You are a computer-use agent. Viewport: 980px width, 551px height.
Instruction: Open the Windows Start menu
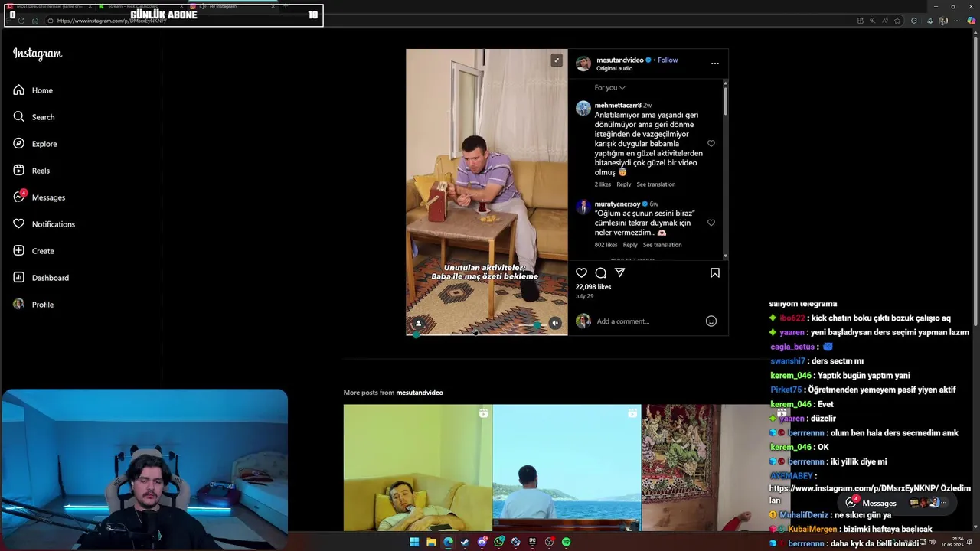click(x=414, y=542)
